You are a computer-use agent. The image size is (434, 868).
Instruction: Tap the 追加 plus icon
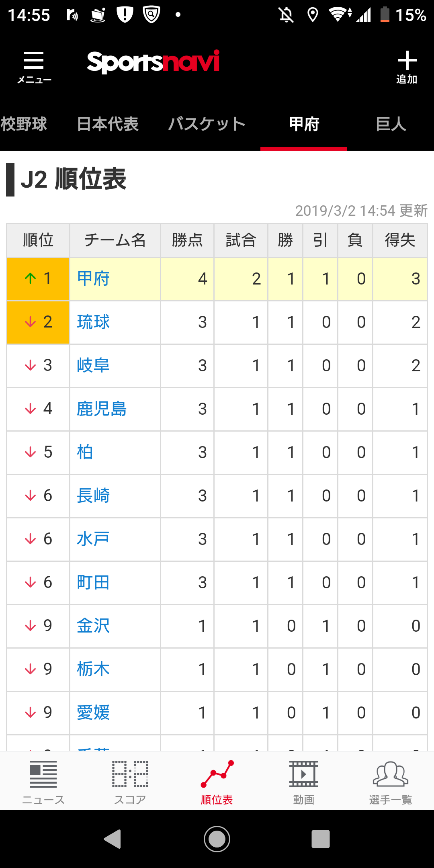pyautogui.click(x=407, y=67)
